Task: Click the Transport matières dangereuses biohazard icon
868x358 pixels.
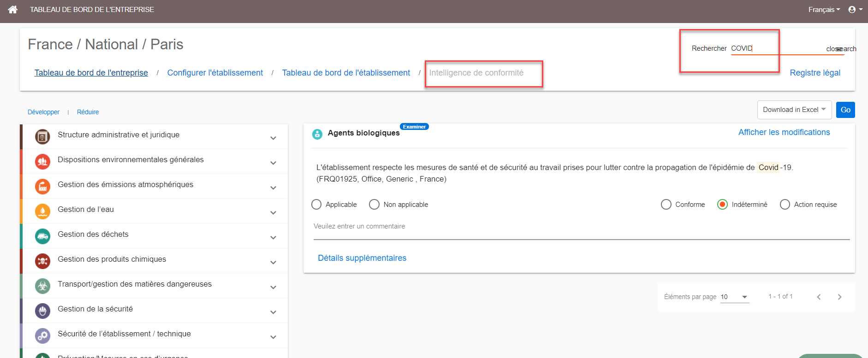Action: click(x=42, y=286)
